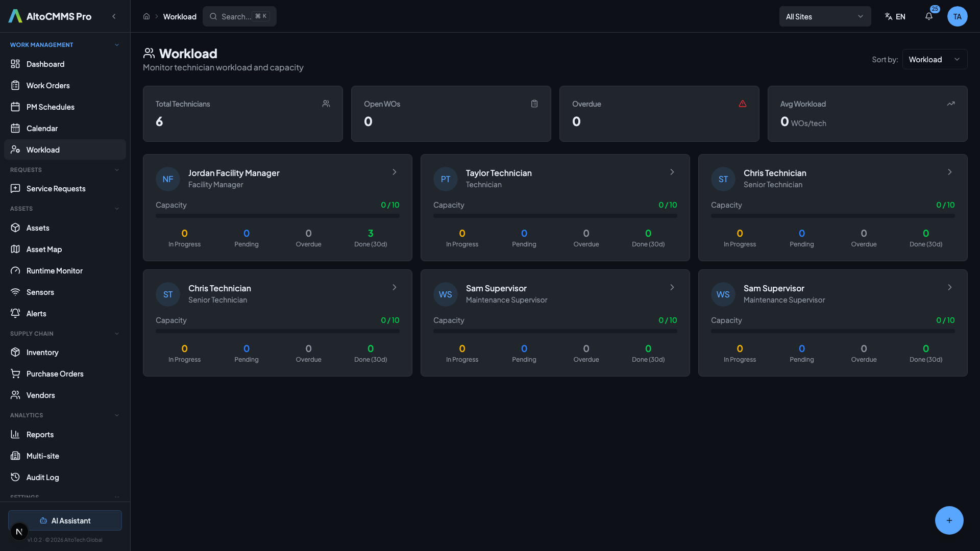
Task: Click the blue floating plus button
Action: 949,520
